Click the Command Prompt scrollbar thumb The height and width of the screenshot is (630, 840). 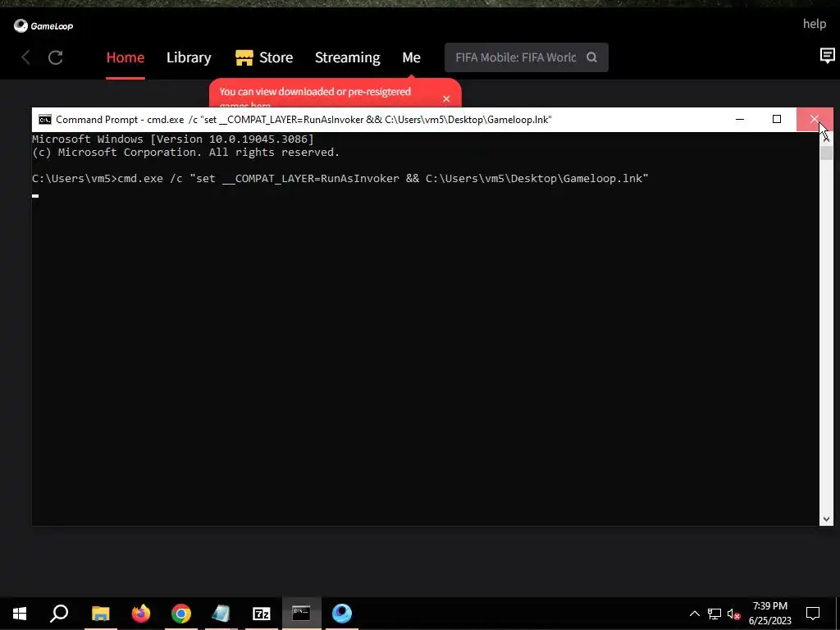pos(826,152)
